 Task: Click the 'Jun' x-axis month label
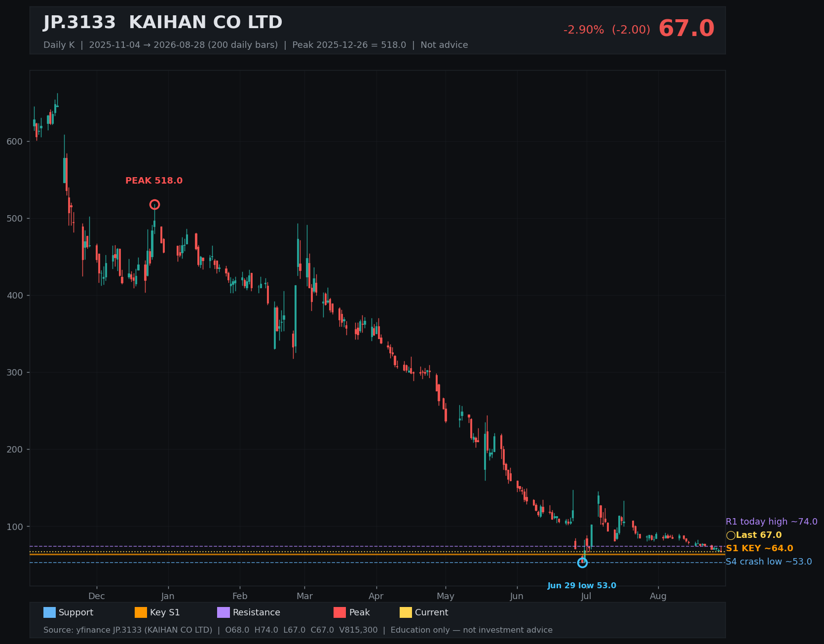[x=517, y=596]
